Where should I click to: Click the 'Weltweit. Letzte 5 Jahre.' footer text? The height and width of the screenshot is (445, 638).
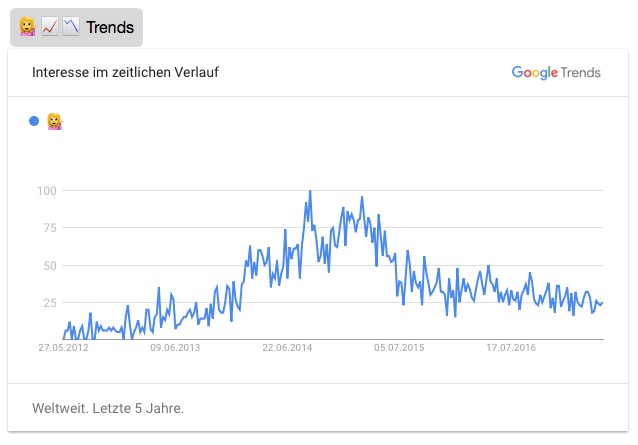coord(108,408)
